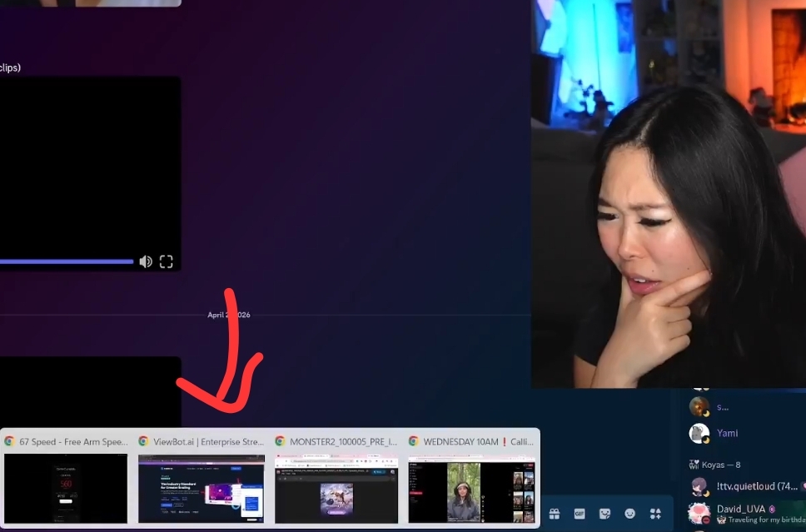Open the gift Nitro icon
Screen dimensions: 806x532
(555, 514)
